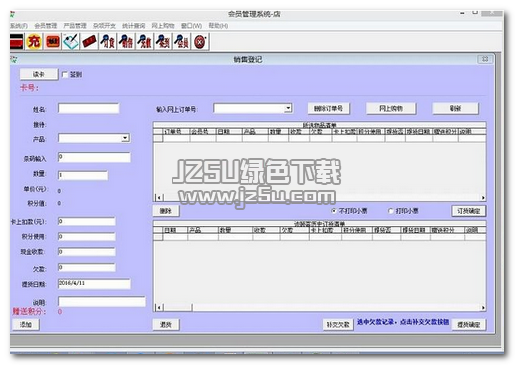Screen dimensions: 515x365
Task: Click upper grid scrollbar left arrow
Action: (x=159, y=198)
